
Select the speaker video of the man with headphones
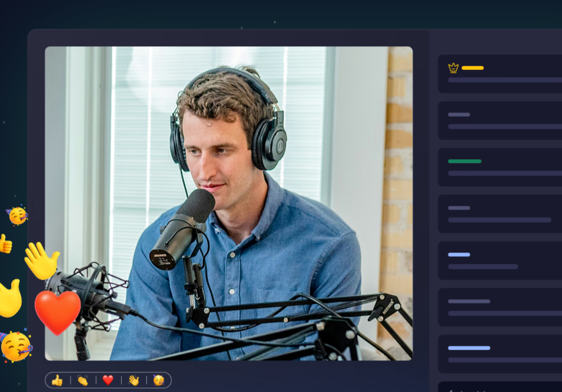229,204
